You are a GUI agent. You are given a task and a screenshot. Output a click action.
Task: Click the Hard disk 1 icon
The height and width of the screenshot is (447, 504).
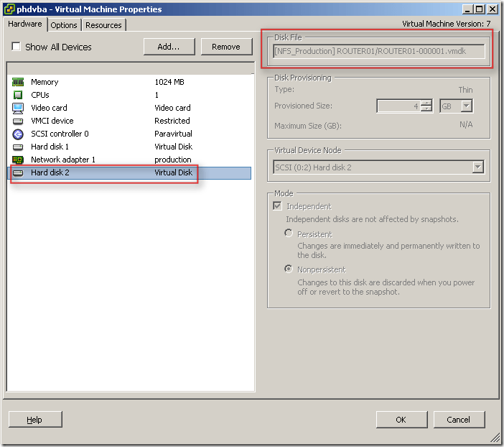pyautogui.click(x=18, y=147)
